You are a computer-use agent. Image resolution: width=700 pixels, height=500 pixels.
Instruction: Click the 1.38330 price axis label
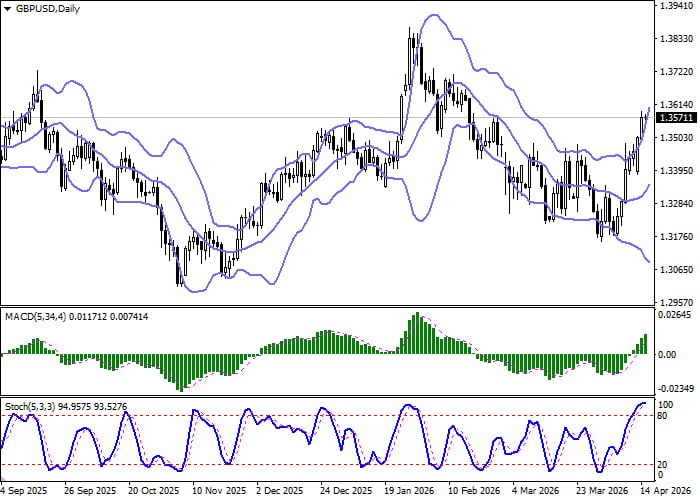[x=678, y=39]
